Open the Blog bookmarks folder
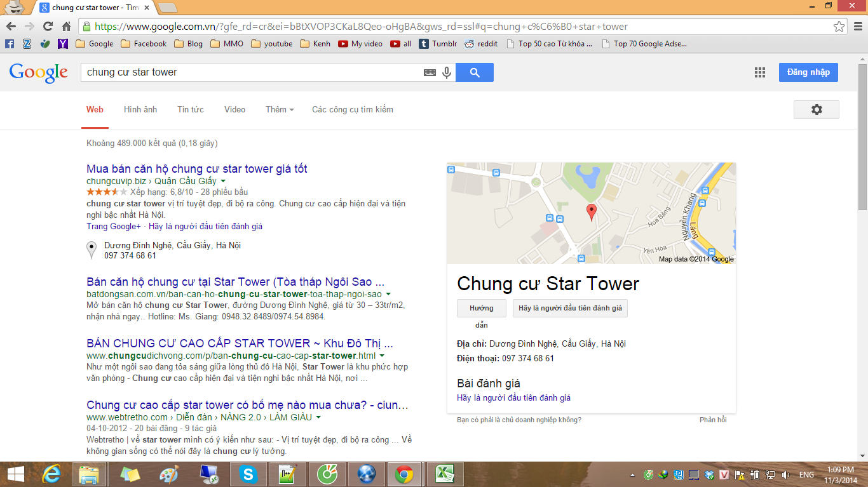Screen dimensions: 868x487 pos(188,44)
